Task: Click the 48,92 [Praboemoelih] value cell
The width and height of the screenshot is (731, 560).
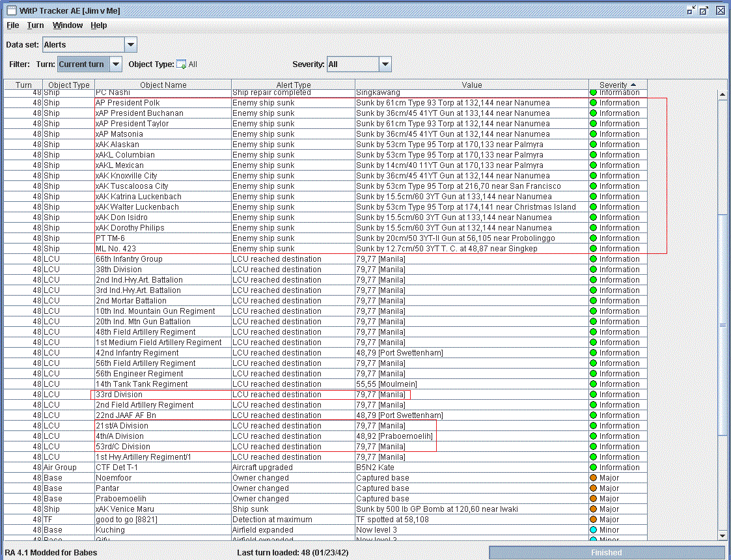Action: point(472,436)
